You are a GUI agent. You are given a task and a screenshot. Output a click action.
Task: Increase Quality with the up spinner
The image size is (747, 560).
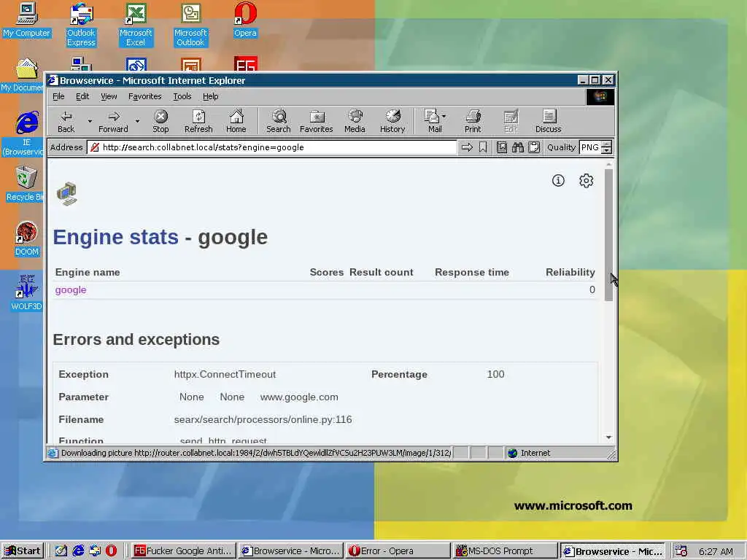pos(606,144)
